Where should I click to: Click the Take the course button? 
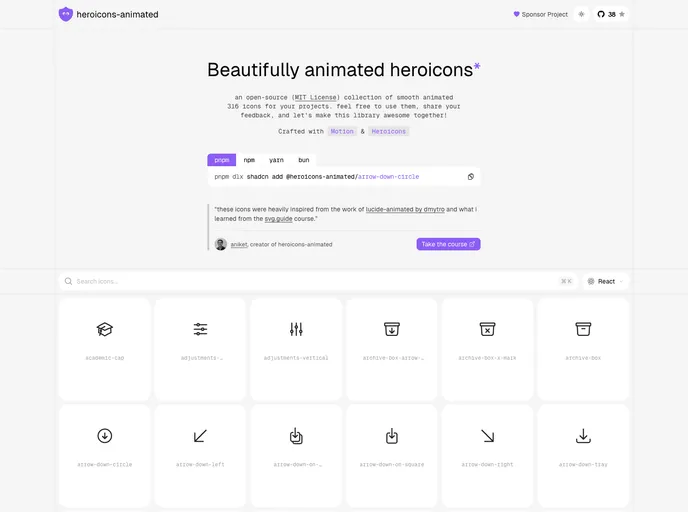pyautogui.click(x=448, y=244)
